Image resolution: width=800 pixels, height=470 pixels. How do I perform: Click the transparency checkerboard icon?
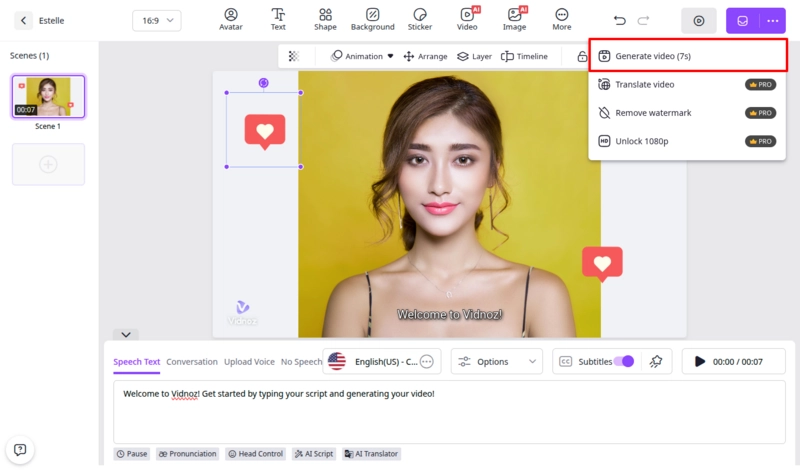[293, 56]
